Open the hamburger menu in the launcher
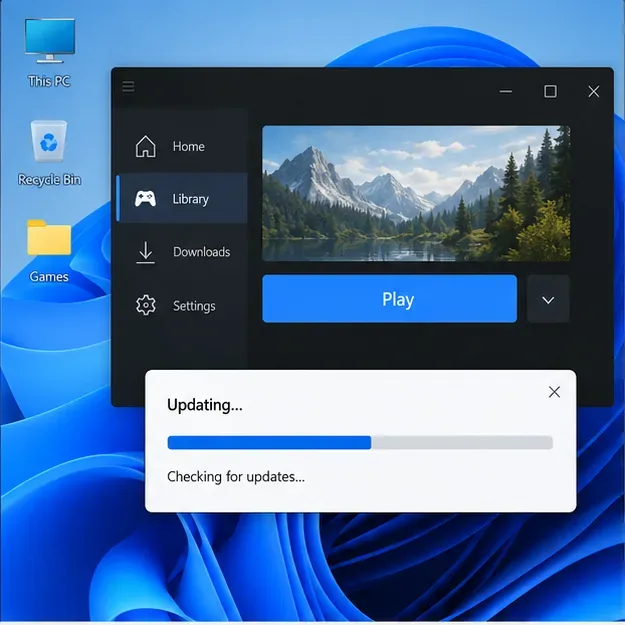This screenshot has width=625, height=625. click(x=128, y=86)
